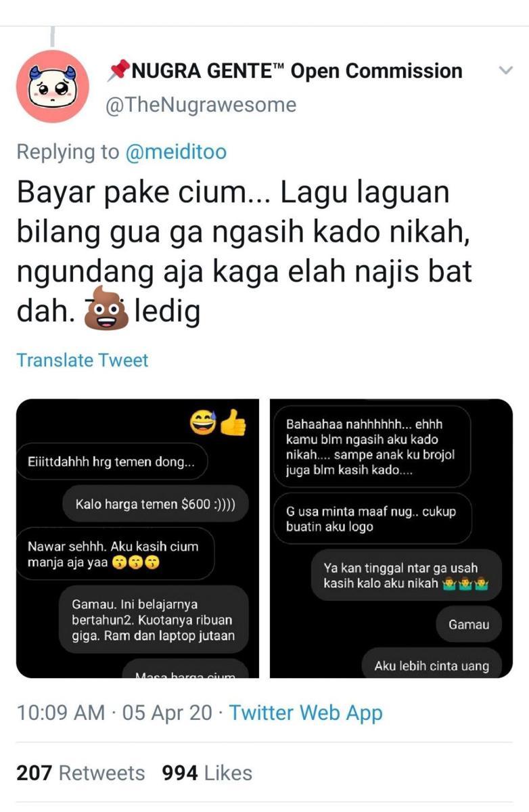The image size is (529, 812).
Task: Click the shrugging emojis in chat message
Action: coord(465,583)
